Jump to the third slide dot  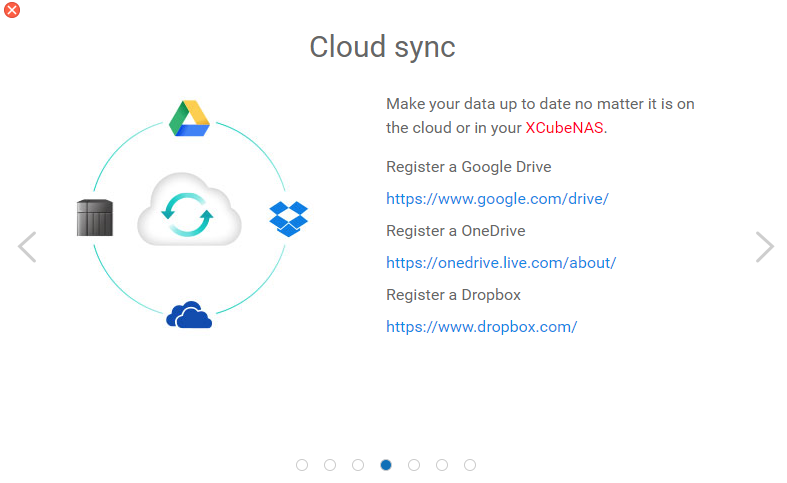[358, 465]
